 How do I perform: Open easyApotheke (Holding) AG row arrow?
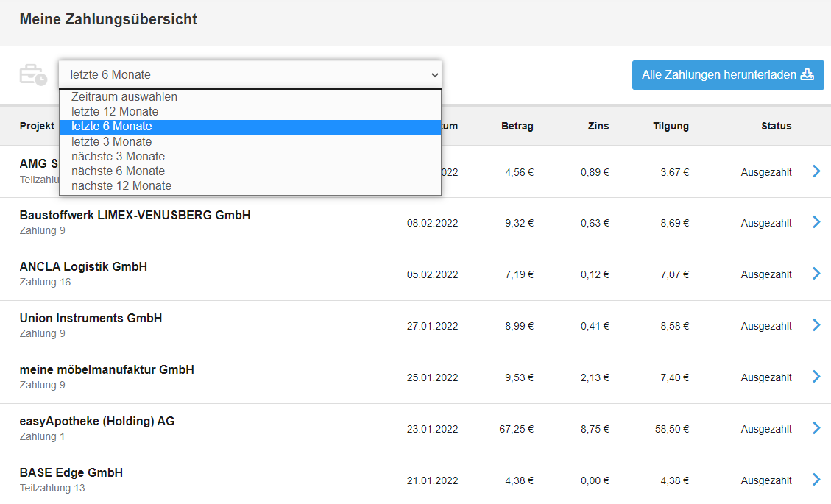816,428
